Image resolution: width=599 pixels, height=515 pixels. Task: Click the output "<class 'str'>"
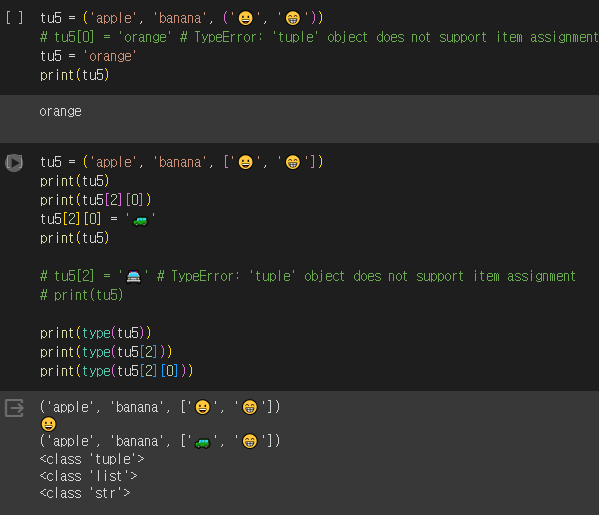85,493
